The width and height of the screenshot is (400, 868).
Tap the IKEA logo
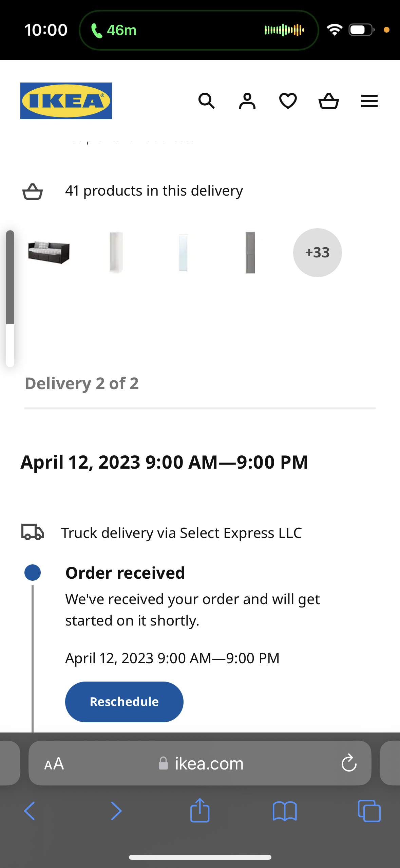click(x=66, y=101)
